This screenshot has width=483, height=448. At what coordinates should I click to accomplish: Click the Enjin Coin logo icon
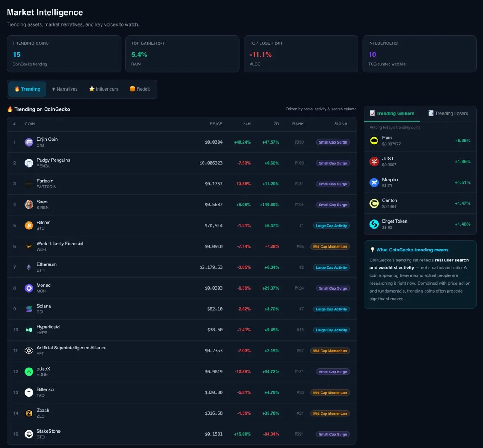tap(29, 142)
